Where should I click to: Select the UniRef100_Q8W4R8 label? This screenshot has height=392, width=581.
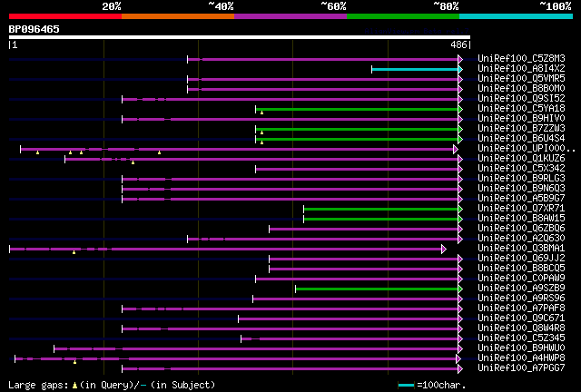tap(521, 328)
